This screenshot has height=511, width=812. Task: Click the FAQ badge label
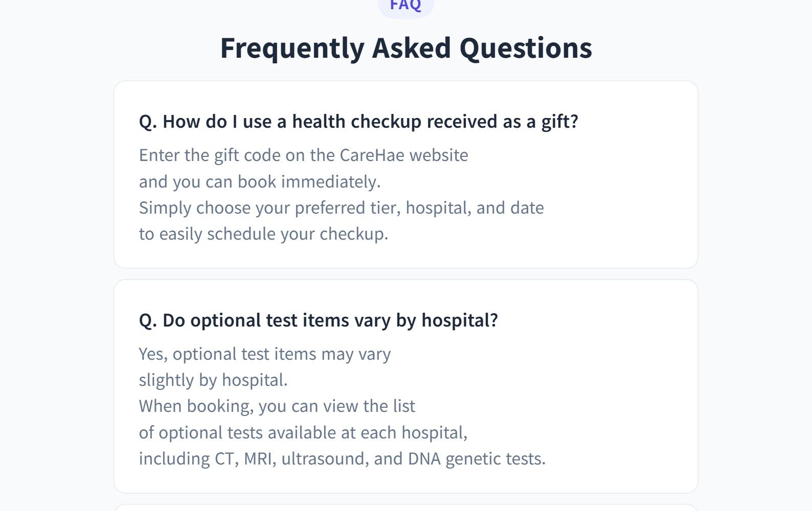click(405, 6)
